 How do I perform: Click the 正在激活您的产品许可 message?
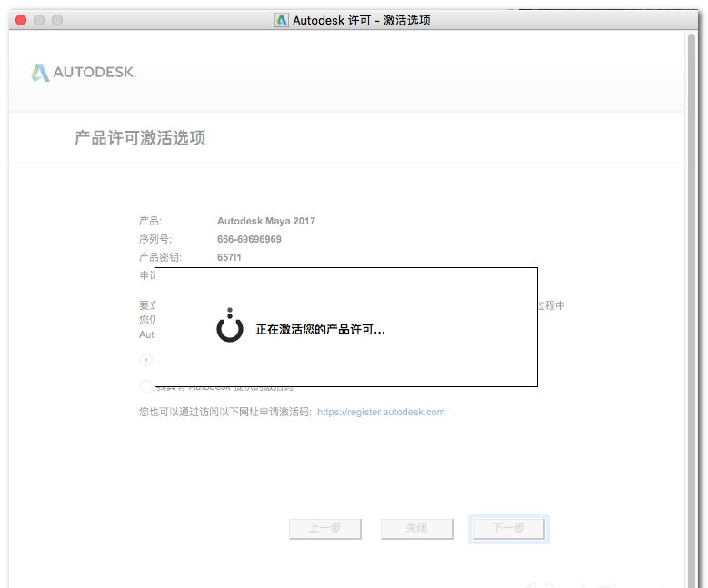click(x=320, y=330)
